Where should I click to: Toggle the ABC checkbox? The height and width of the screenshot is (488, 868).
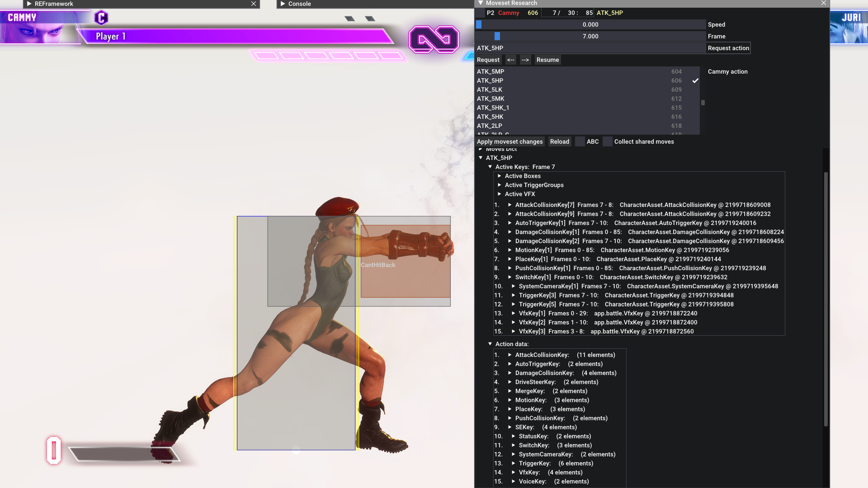click(580, 141)
